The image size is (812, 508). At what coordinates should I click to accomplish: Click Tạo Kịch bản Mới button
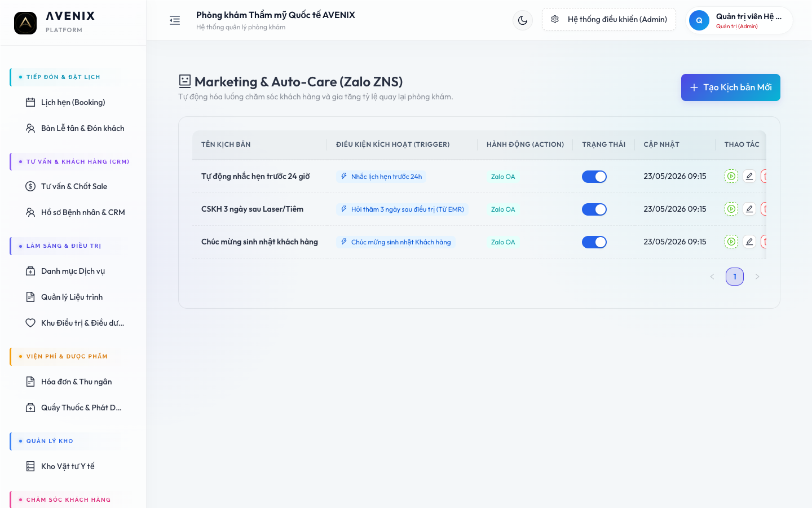coord(731,87)
